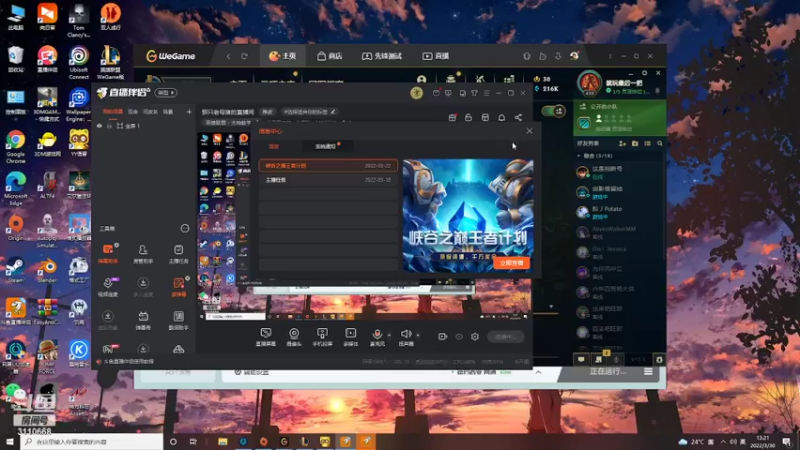The width and height of the screenshot is (800, 450).
Task: Click the Windows taskbar search box
Action: click(x=92, y=442)
